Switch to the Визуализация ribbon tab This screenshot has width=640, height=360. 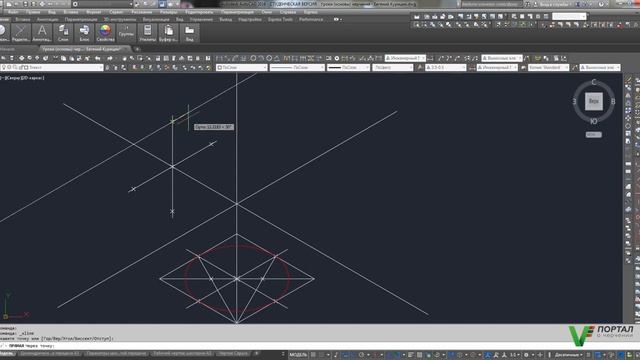pyautogui.click(x=156, y=19)
